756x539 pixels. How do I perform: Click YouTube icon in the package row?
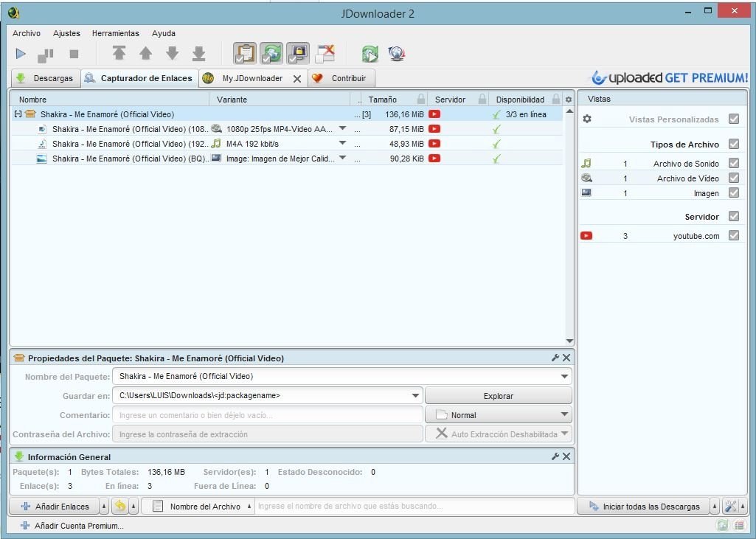[x=434, y=114]
